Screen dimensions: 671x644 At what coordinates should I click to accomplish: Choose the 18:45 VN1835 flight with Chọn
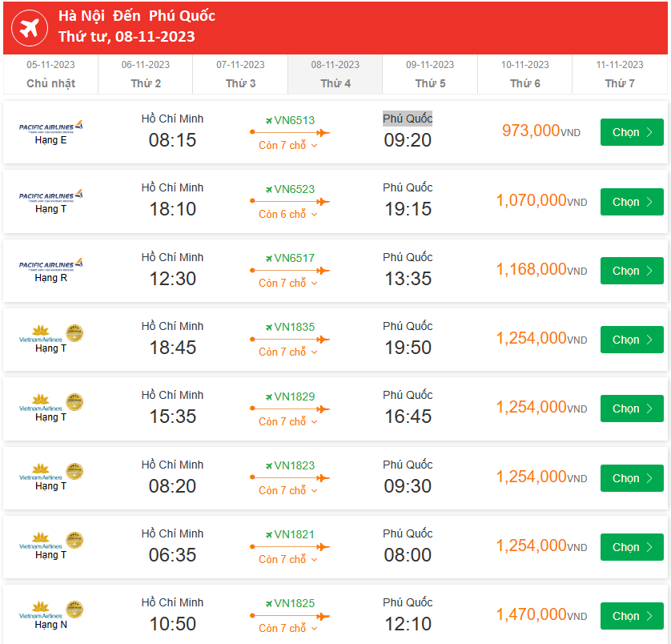click(x=632, y=340)
